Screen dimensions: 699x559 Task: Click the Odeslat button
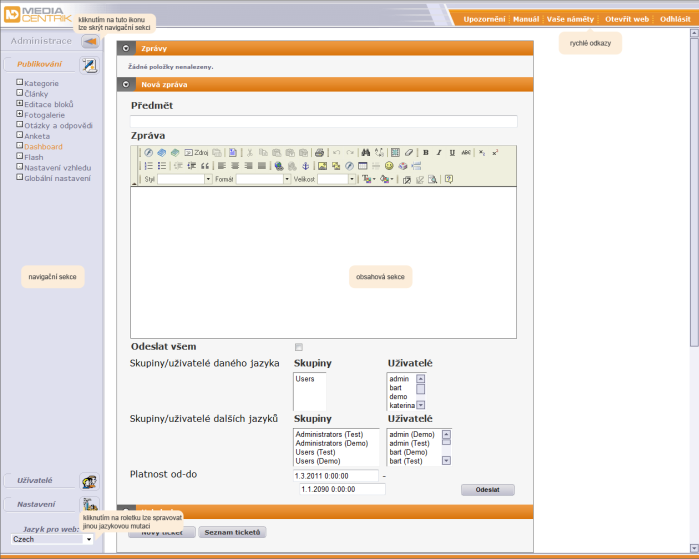point(488,490)
